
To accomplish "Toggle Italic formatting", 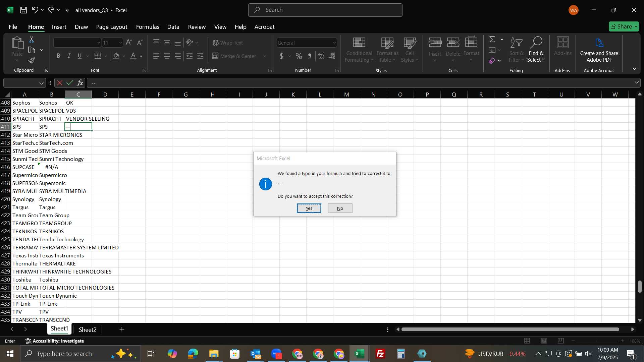I will click(x=69, y=56).
